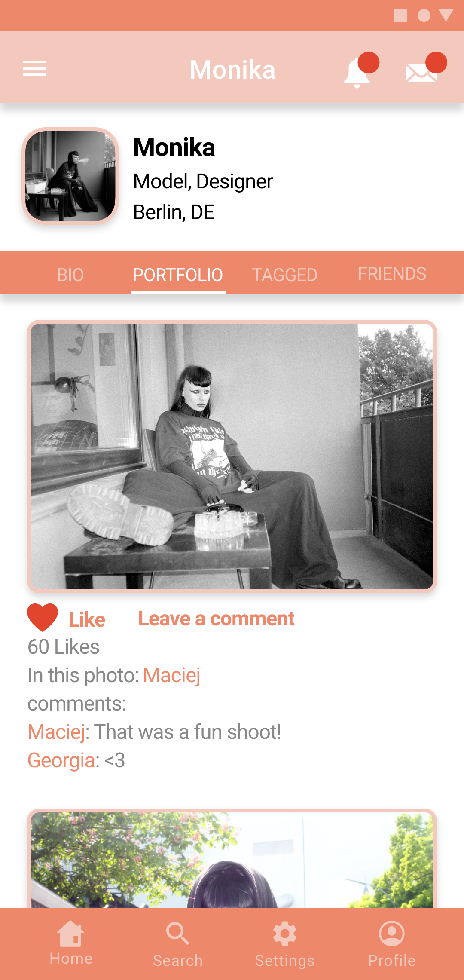The width and height of the screenshot is (464, 980).
Task: Click the Like text button
Action: (x=87, y=620)
